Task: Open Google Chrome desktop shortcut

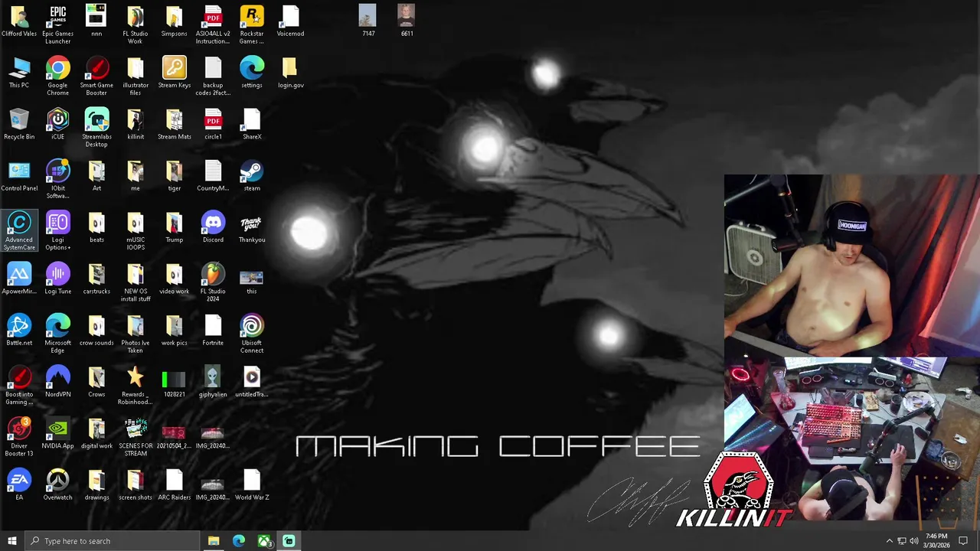Action: (57, 76)
